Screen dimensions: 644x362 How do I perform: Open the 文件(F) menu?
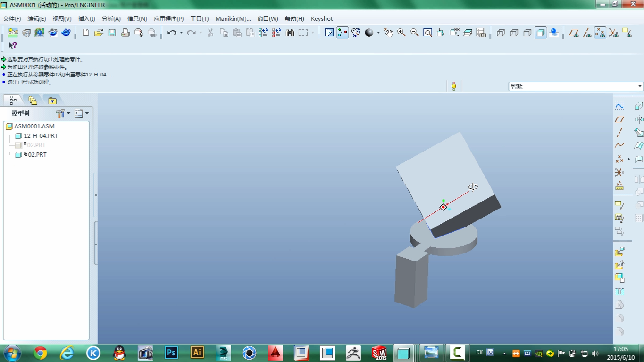click(12, 19)
